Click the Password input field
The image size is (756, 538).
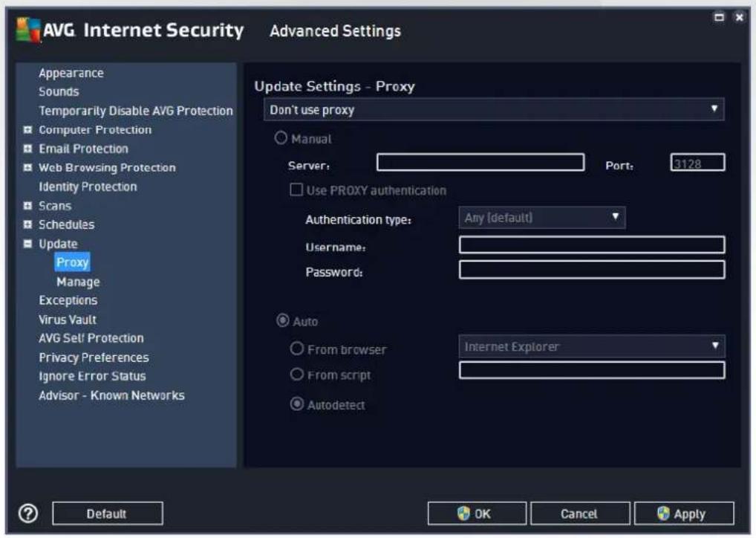pyautogui.click(x=592, y=270)
